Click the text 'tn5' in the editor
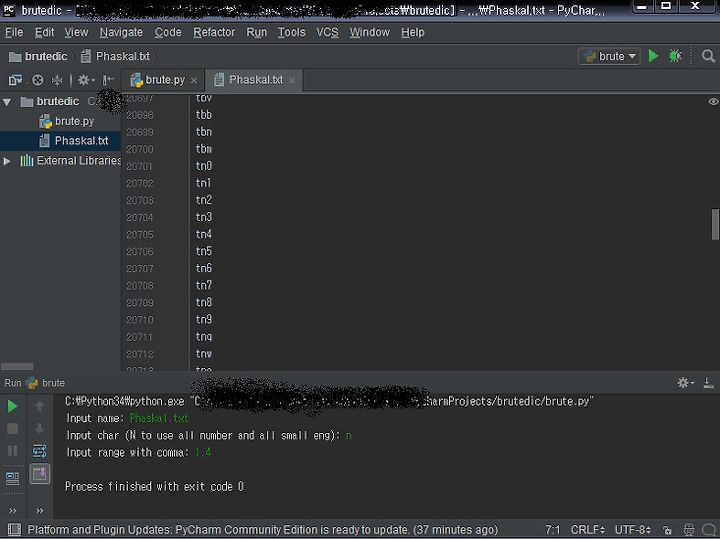The height and width of the screenshot is (539, 720). coord(204,251)
